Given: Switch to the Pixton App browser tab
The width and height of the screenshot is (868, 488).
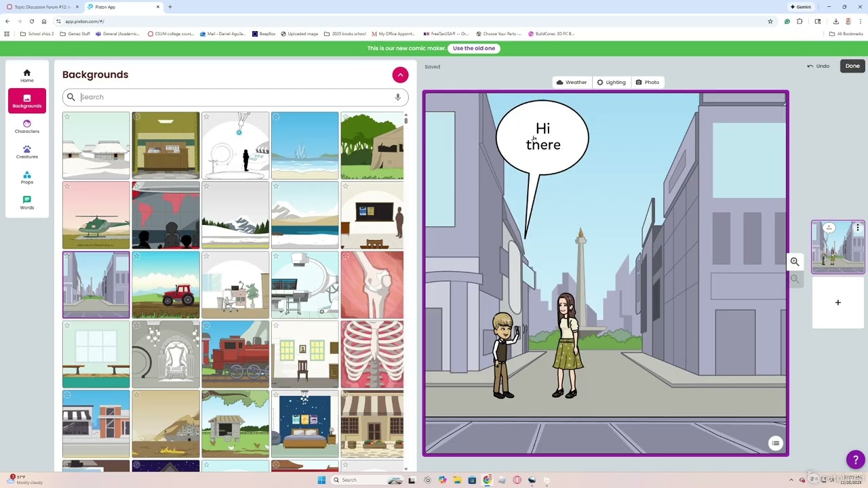Looking at the screenshot, I should click(x=124, y=7).
